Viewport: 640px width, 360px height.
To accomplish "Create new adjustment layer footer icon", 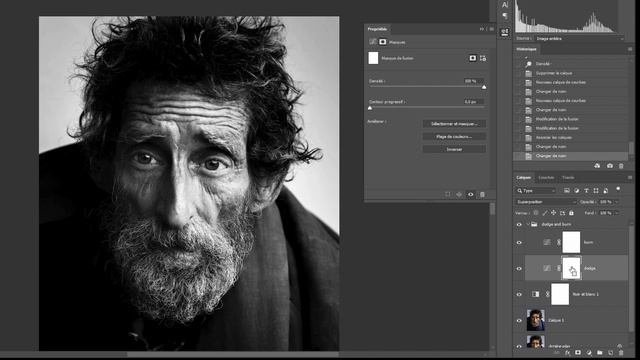I will pos(589,353).
